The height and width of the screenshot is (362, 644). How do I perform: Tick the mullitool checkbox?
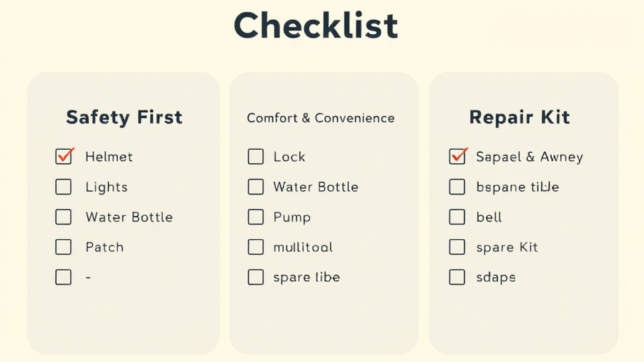255,247
